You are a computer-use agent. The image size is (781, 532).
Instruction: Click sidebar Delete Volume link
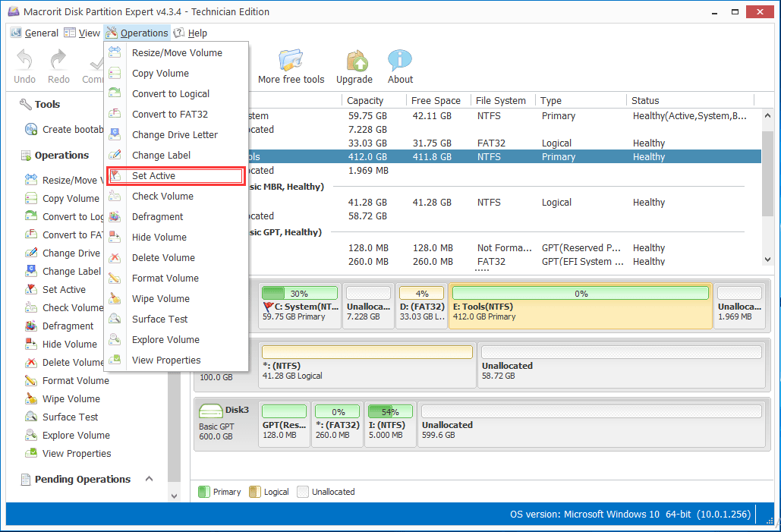click(x=73, y=362)
